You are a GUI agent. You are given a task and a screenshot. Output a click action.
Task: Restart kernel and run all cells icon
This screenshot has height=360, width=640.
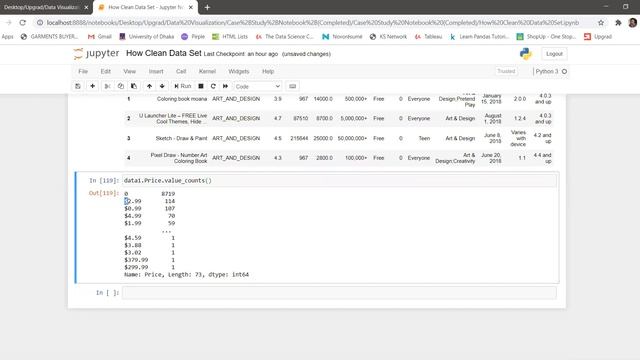click(x=225, y=86)
